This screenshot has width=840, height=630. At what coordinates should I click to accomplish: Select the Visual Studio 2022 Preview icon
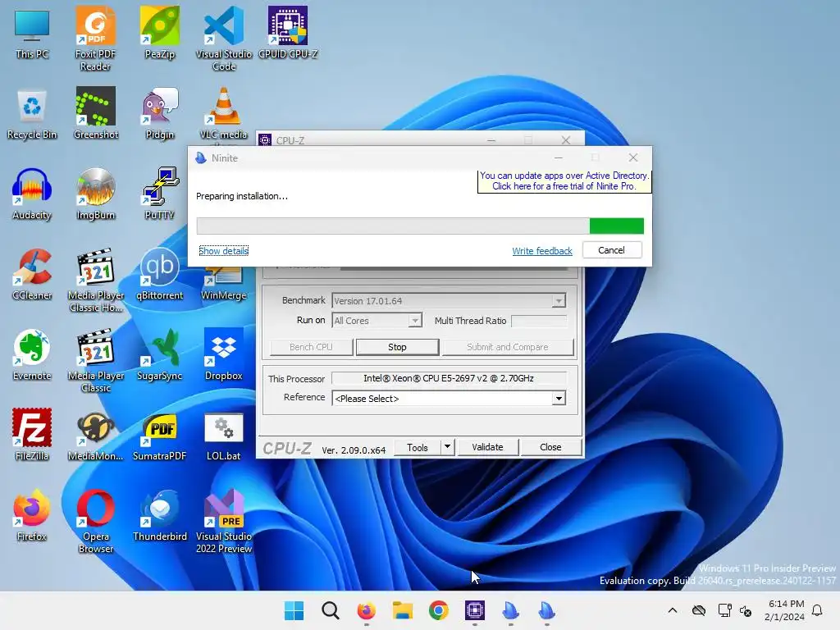[224, 521]
